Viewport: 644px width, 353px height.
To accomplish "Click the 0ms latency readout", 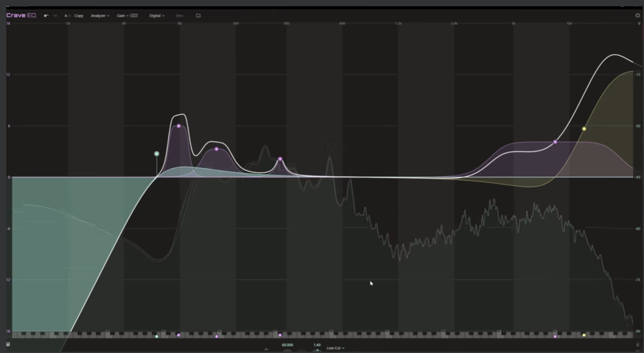I will click(179, 16).
